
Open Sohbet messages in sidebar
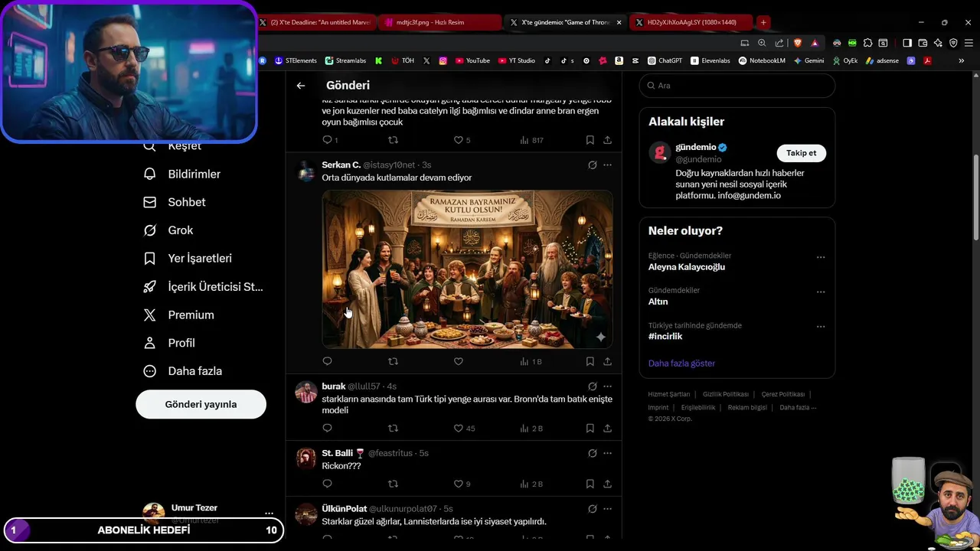175,202
